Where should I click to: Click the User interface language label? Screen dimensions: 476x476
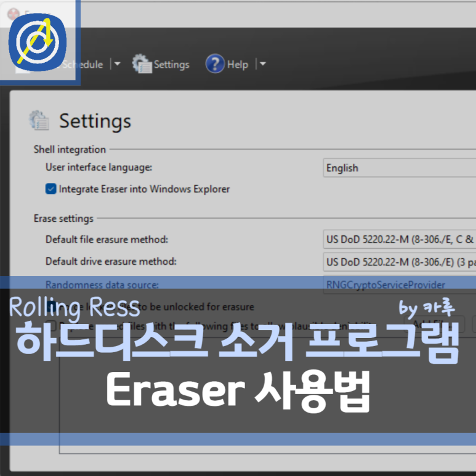[99, 167]
